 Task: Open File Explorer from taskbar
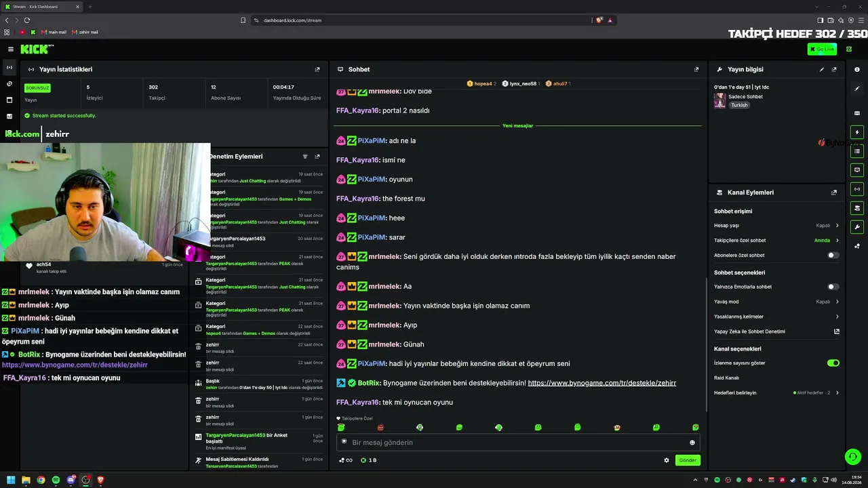(26, 480)
